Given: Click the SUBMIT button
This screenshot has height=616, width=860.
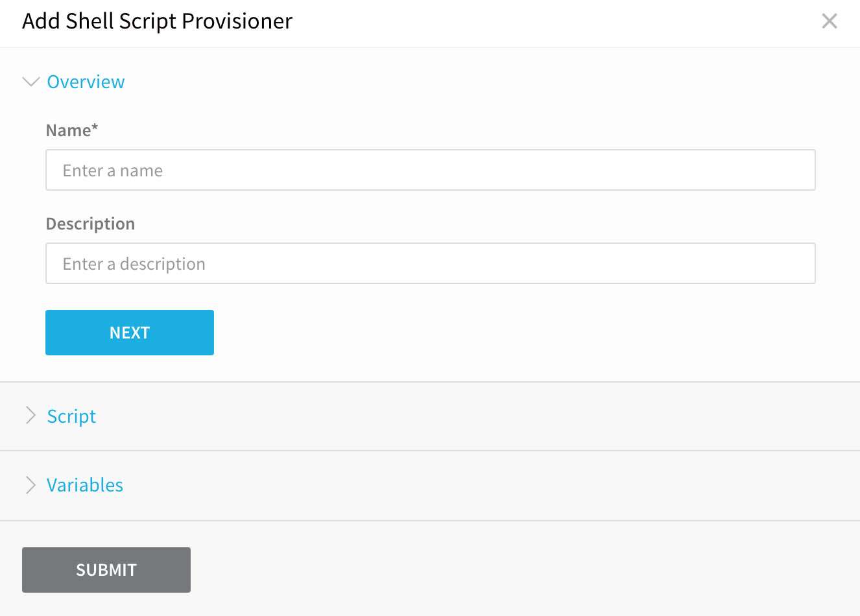Looking at the screenshot, I should pos(106,570).
